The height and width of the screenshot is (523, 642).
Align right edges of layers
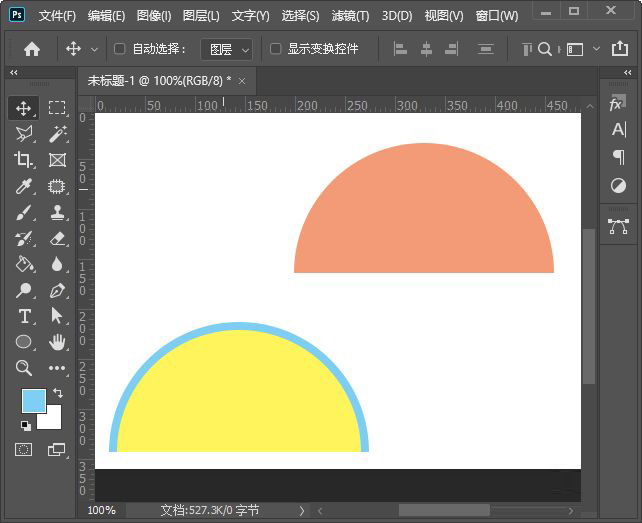(x=452, y=49)
